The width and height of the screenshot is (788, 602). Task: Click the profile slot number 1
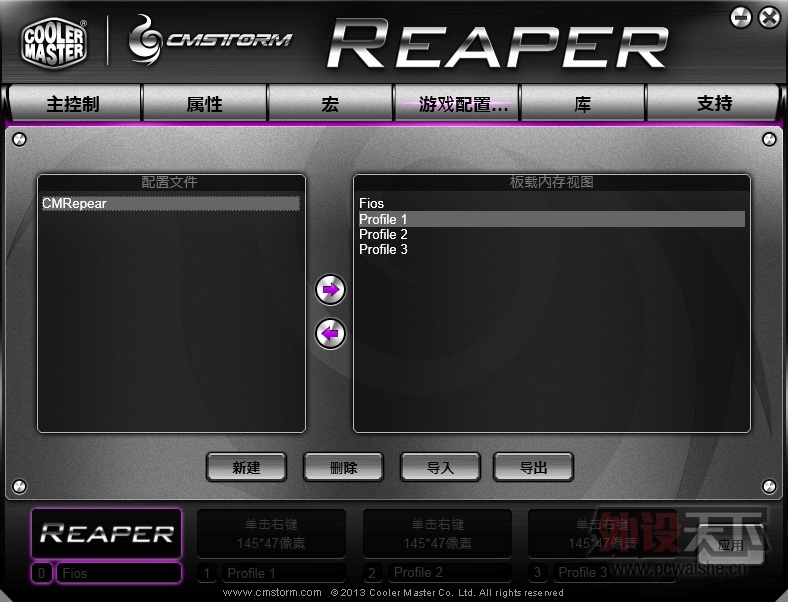tap(207, 573)
